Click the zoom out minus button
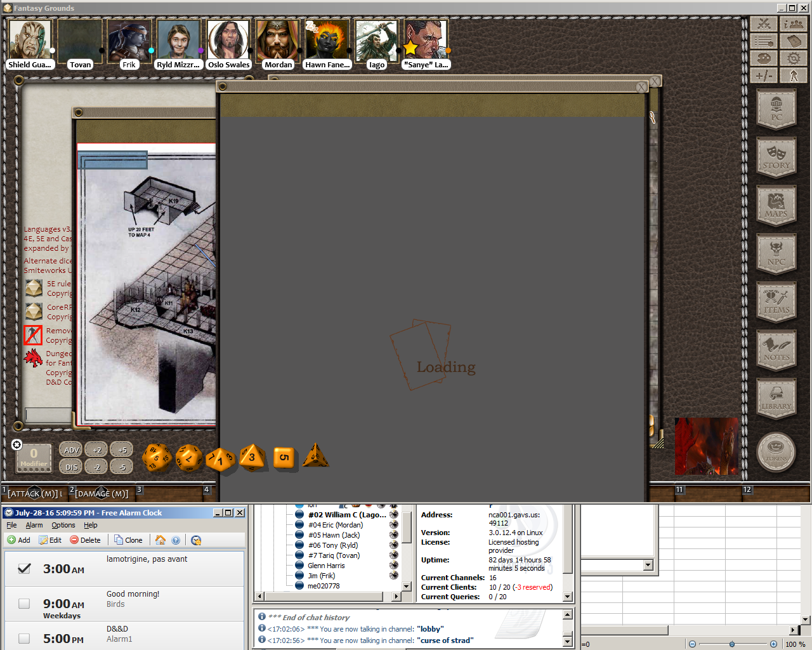 pyautogui.click(x=692, y=644)
